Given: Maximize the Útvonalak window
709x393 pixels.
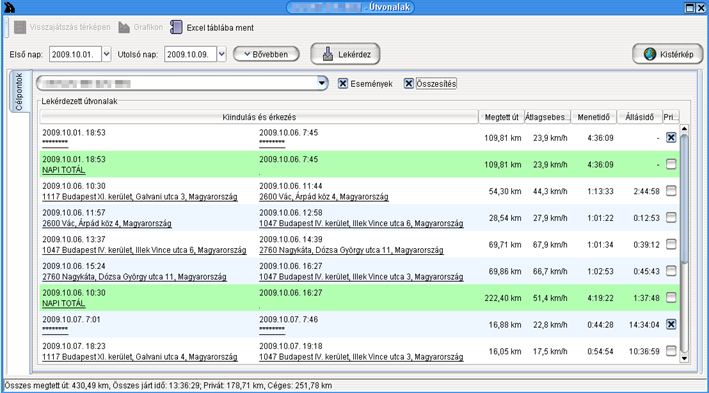Looking at the screenshot, I should (690, 8).
